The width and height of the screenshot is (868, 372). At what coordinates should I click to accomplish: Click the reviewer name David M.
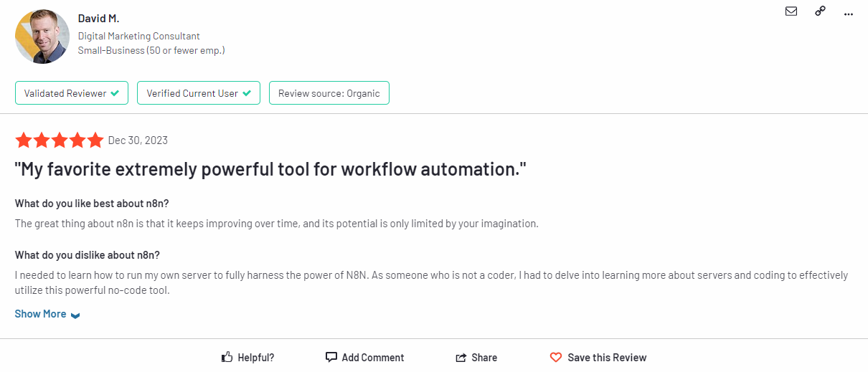[98, 18]
